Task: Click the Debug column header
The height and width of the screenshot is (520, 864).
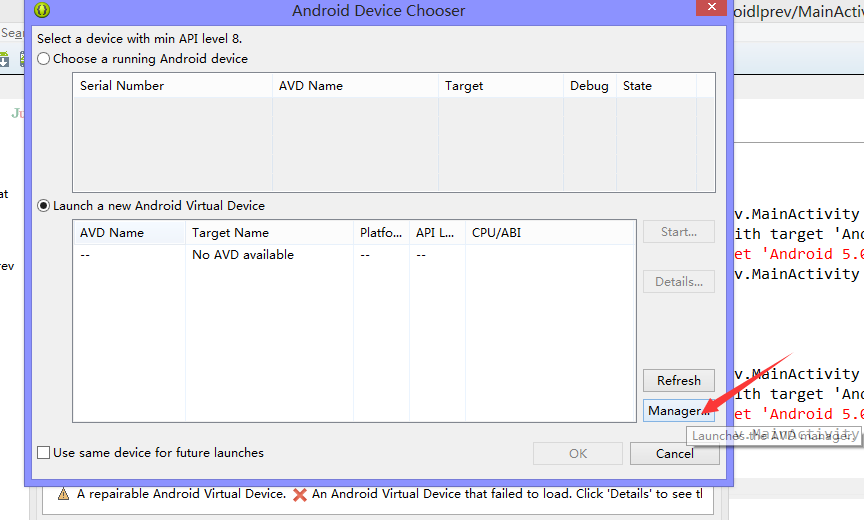Action: pyautogui.click(x=590, y=86)
